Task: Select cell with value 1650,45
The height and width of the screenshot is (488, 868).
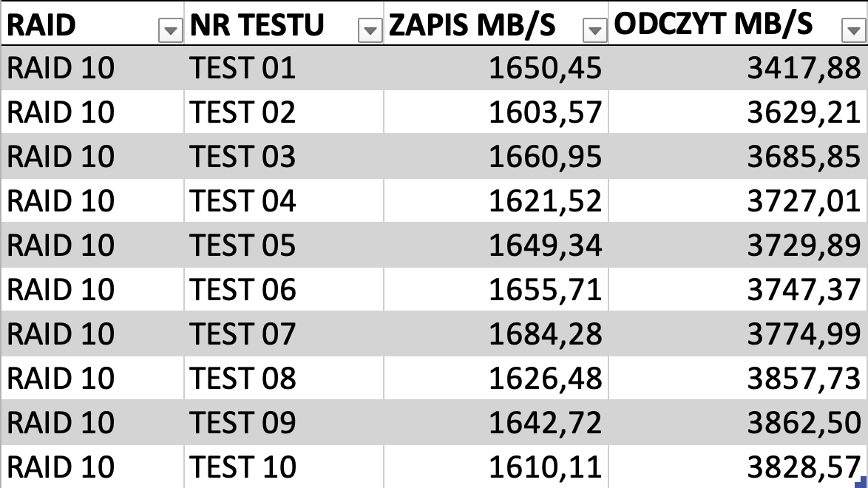Action: (x=496, y=67)
